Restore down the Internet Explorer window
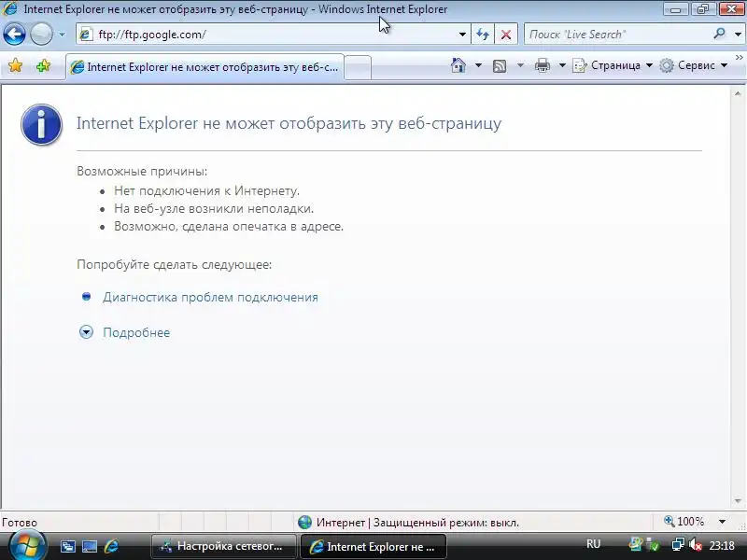The height and width of the screenshot is (560, 747). [703, 9]
